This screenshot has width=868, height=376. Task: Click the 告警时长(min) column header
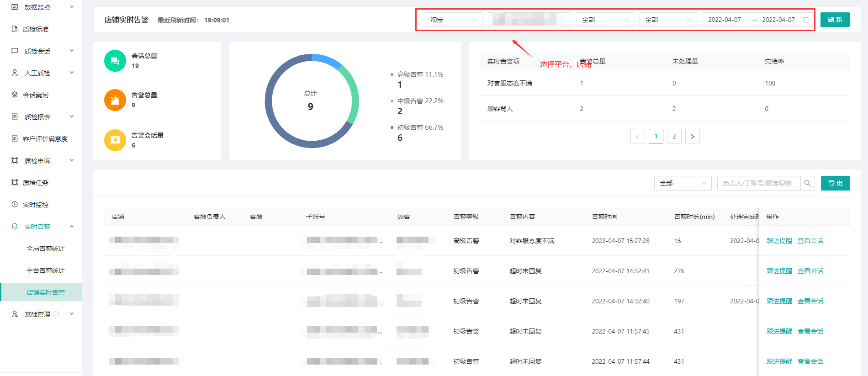694,217
